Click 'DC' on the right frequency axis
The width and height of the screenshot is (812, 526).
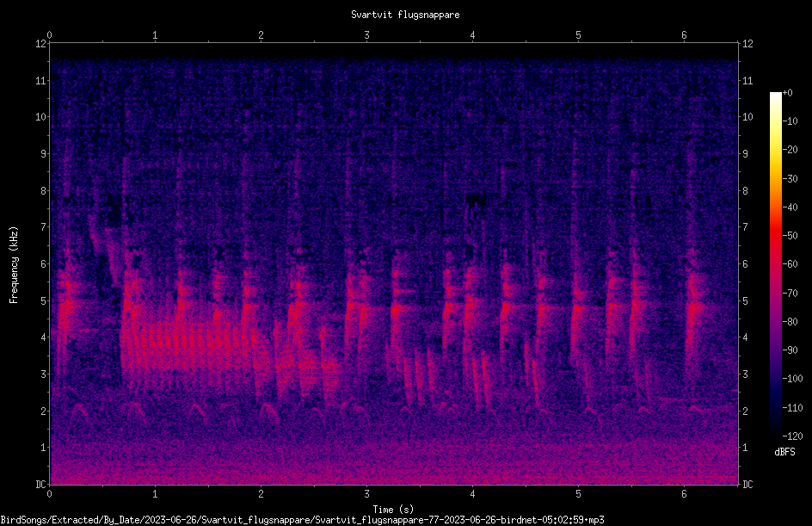(747, 485)
